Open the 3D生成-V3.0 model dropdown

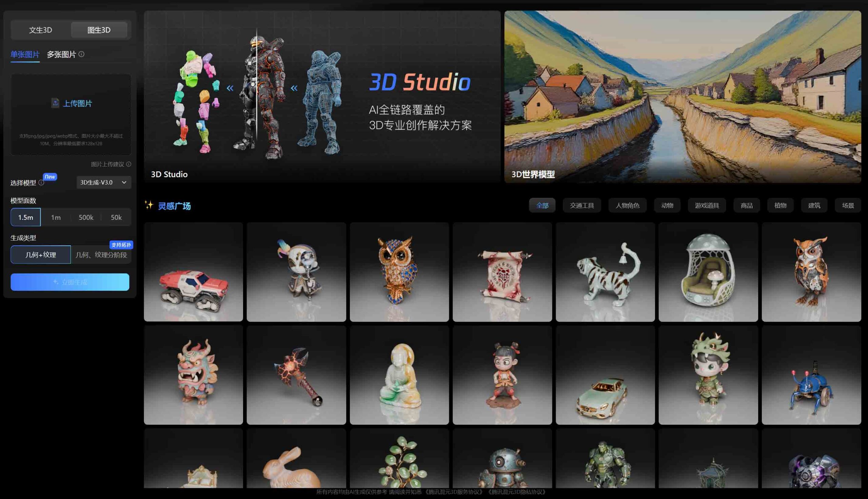(103, 182)
